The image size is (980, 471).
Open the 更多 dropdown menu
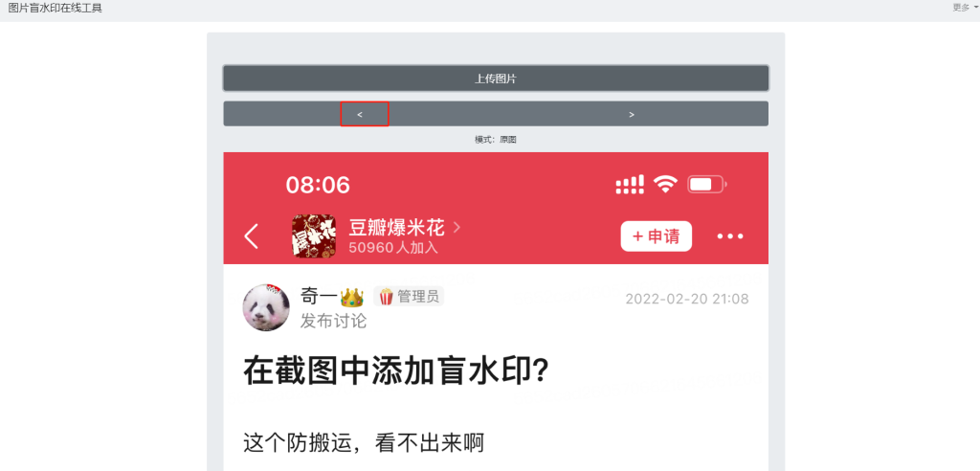tap(965, 8)
